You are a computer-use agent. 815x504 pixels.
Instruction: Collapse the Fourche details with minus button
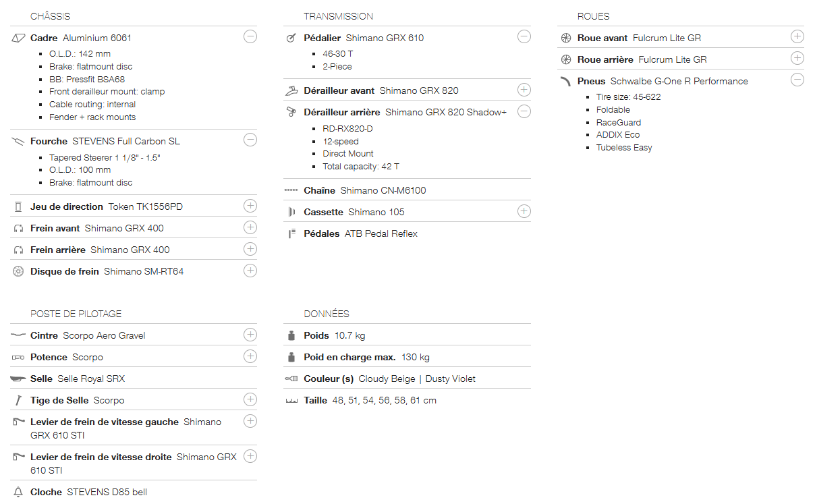point(250,140)
